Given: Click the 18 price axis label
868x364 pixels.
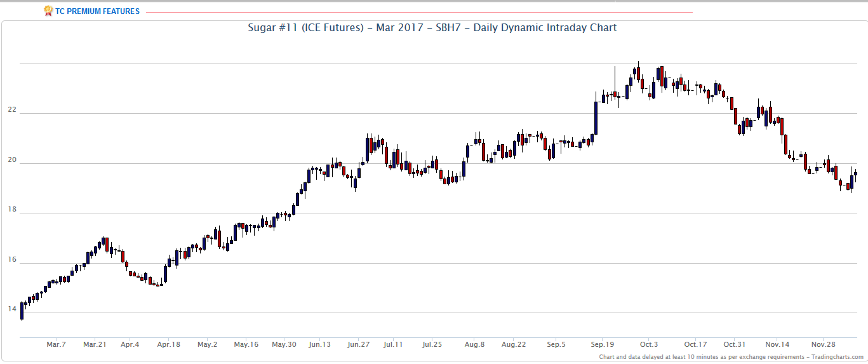Looking at the screenshot, I should [x=12, y=210].
